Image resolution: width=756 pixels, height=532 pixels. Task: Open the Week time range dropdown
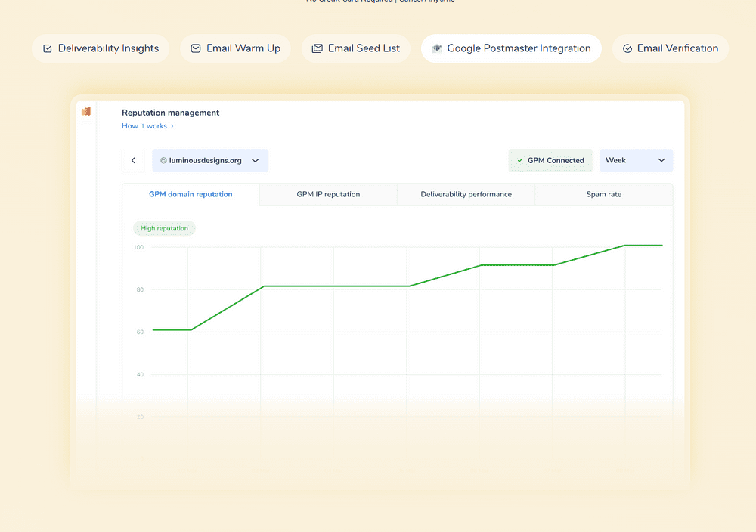click(x=636, y=160)
